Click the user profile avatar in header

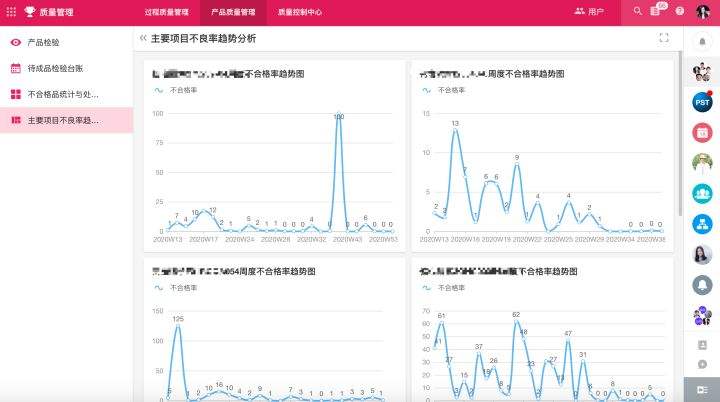pyautogui.click(x=703, y=12)
